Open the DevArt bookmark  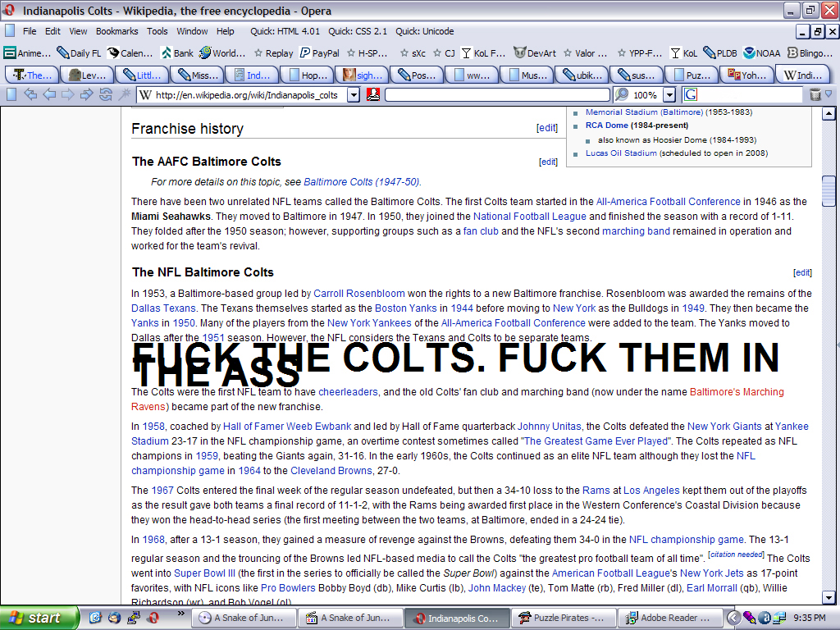pyautogui.click(x=534, y=53)
